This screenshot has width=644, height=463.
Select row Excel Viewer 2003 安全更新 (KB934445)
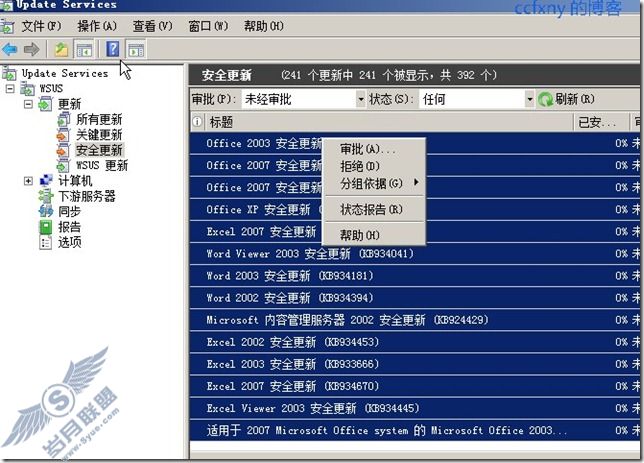tap(415, 408)
